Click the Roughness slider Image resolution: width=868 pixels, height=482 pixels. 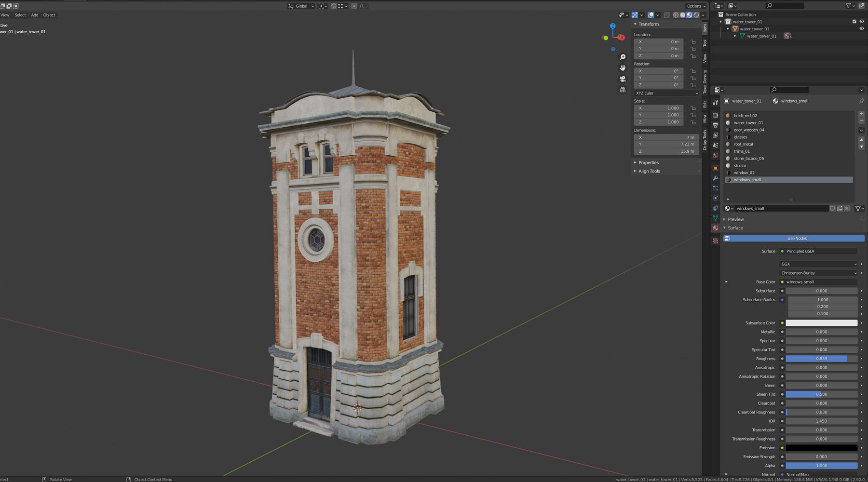(x=821, y=359)
